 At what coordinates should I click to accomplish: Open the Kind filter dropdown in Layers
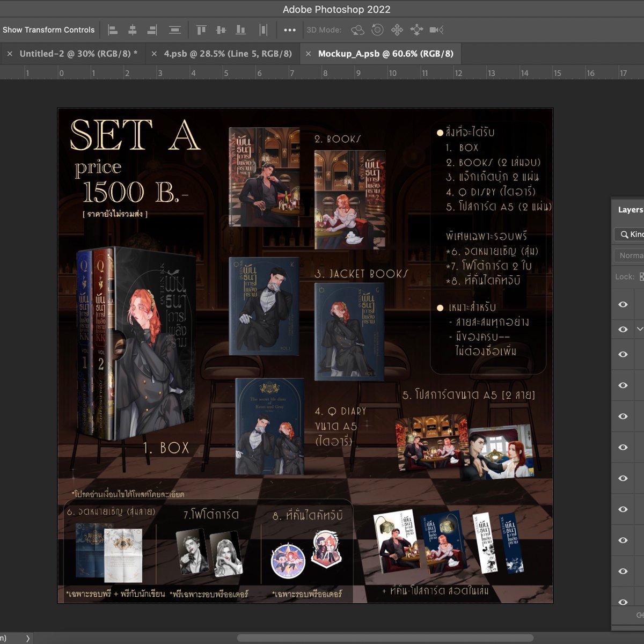630,235
